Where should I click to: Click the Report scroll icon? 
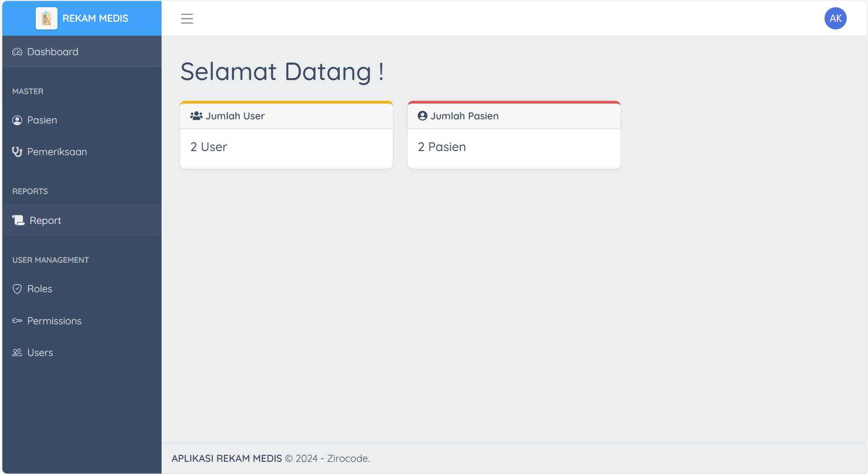point(19,220)
